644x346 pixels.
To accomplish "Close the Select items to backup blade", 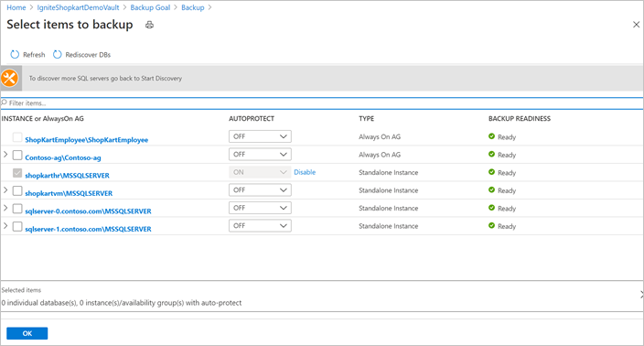I will [x=636, y=25].
